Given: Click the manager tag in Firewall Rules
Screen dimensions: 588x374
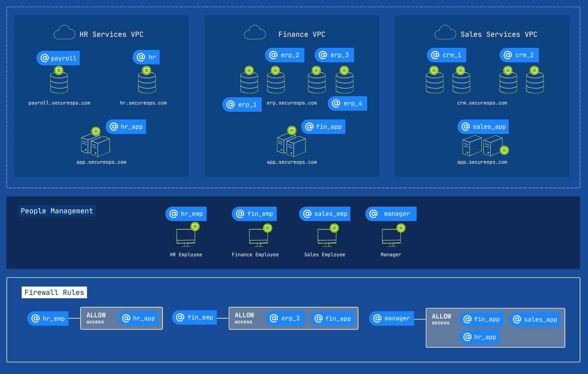Looking at the screenshot, I should coord(391,319).
